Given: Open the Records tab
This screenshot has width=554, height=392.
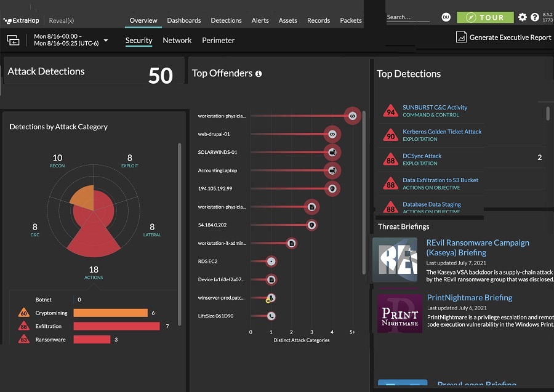Looking at the screenshot, I should pos(318,20).
